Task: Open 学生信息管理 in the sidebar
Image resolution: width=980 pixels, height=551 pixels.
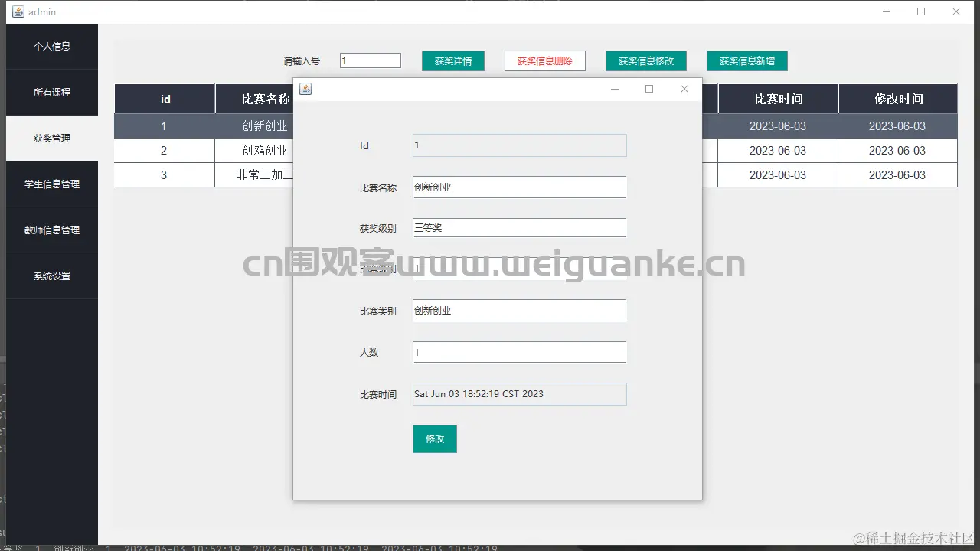Action: click(52, 184)
